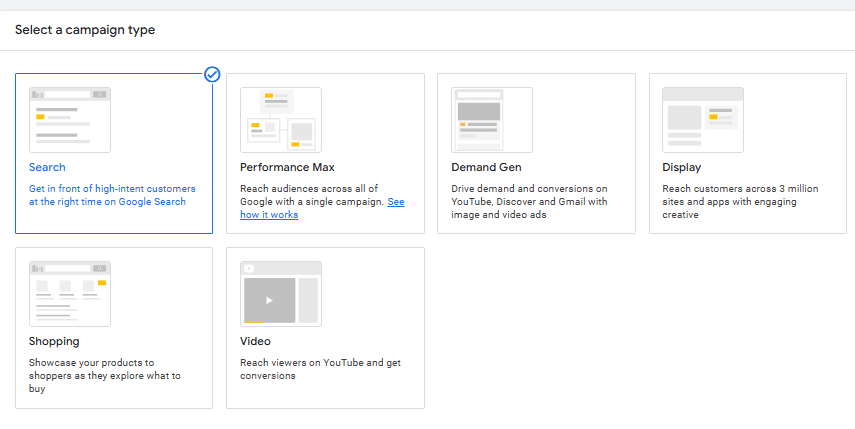Image resolution: width=855 pixels, height=429 pixels.
Task: Click the 'Select a campaign type' heading
Action: [85, 30]
